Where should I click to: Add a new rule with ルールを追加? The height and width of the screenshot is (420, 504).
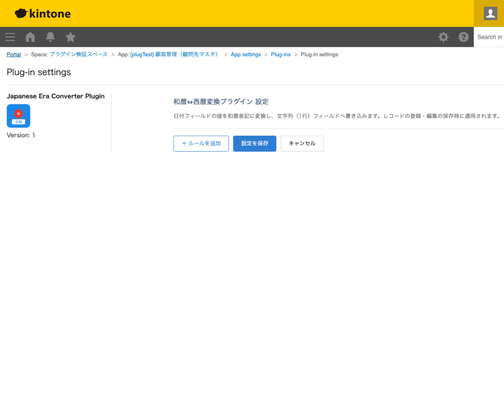pos(201,143)
